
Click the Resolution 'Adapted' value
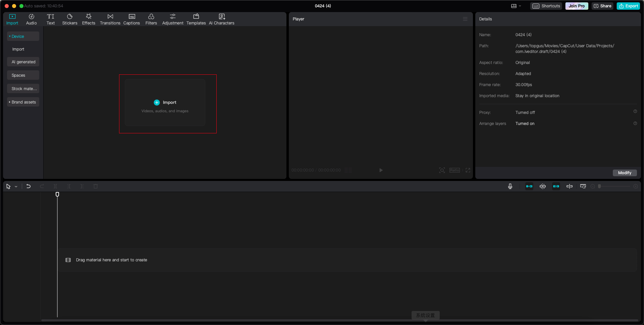pyautogui.click(x=523, y=74)
